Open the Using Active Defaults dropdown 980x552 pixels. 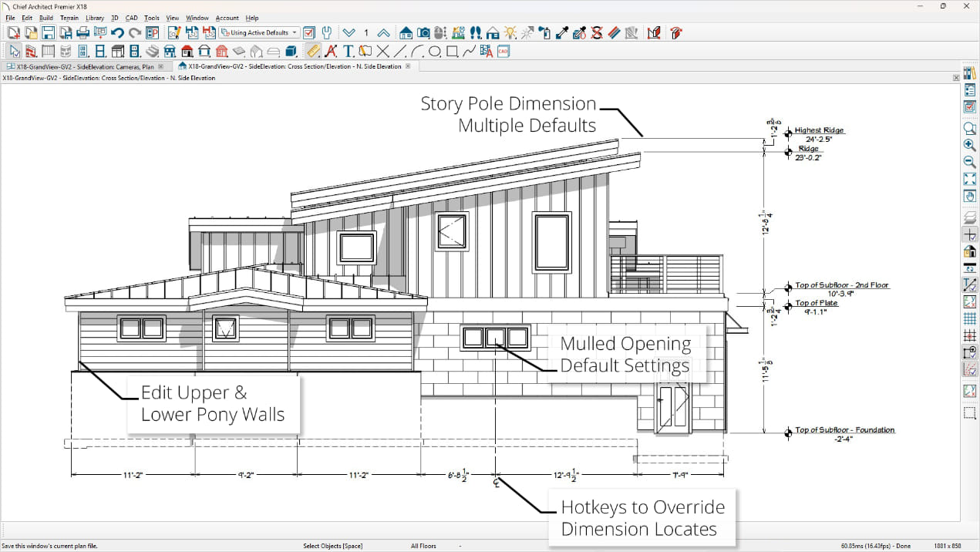pos(259,32)
